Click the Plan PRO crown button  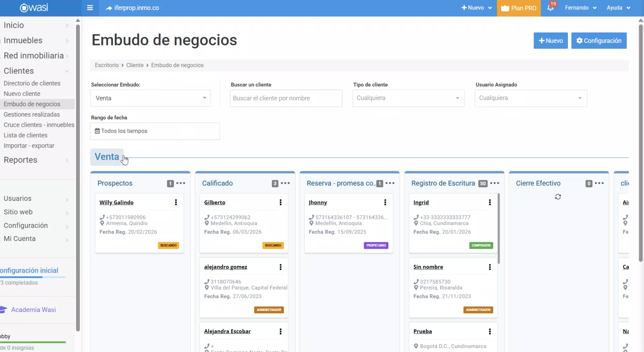pyautogui.click(x=519, y=8)
